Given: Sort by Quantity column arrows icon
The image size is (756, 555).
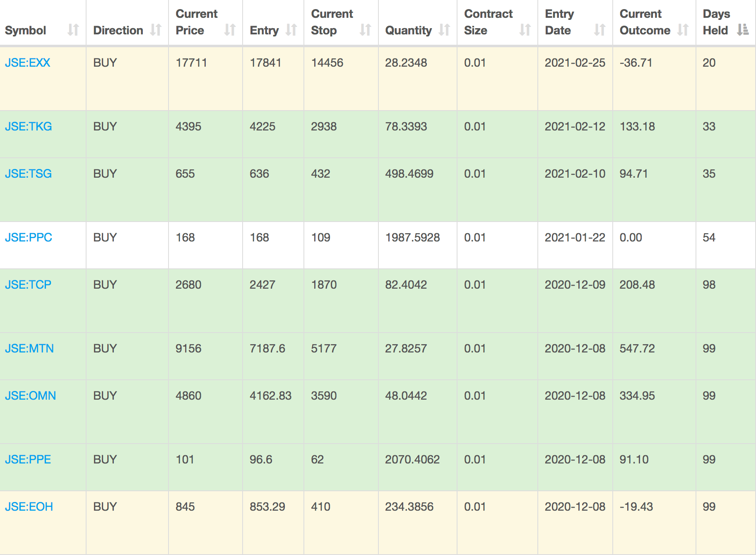Looking at the screenshot, I should pos(444,30).
